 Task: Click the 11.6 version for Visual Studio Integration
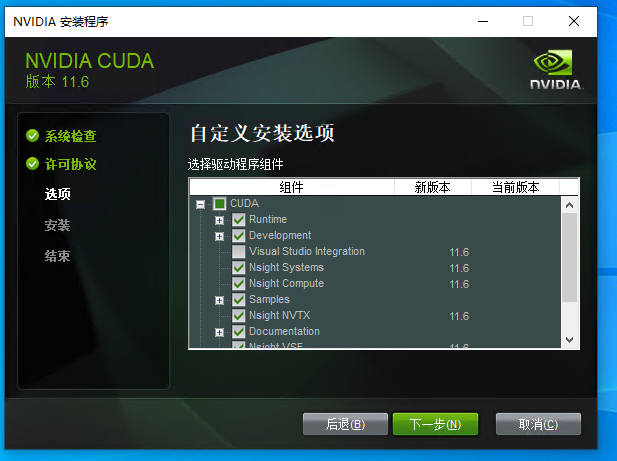459,252
